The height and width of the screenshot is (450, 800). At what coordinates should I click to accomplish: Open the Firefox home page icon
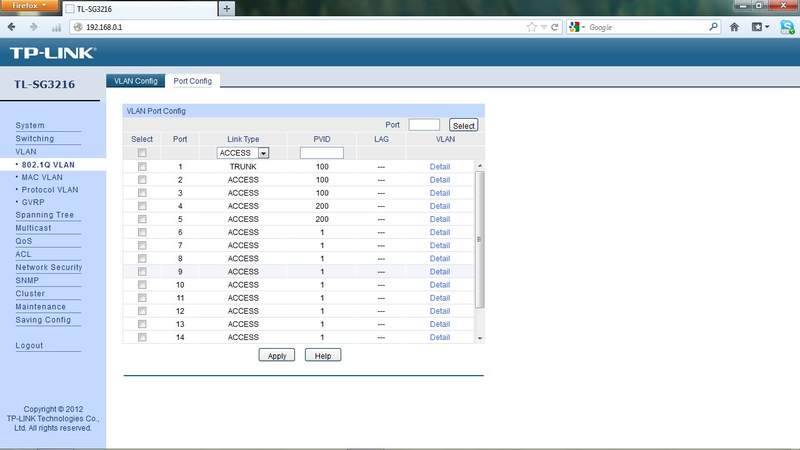[734, 27]
